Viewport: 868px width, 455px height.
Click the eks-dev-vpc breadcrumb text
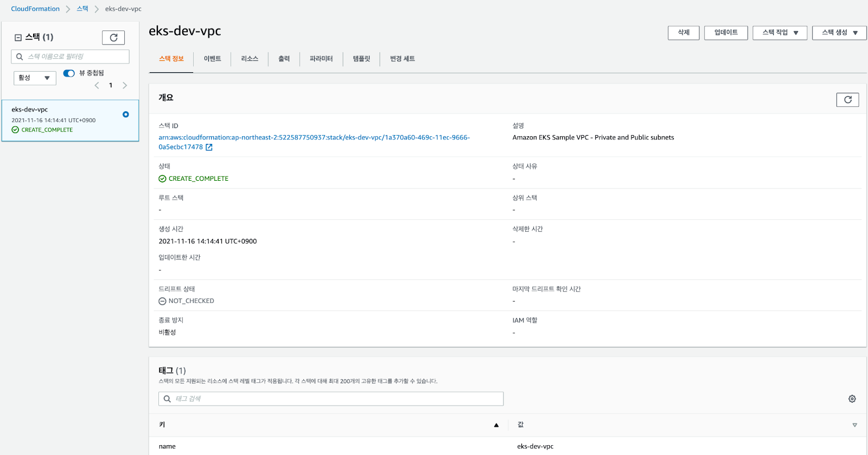123,9
